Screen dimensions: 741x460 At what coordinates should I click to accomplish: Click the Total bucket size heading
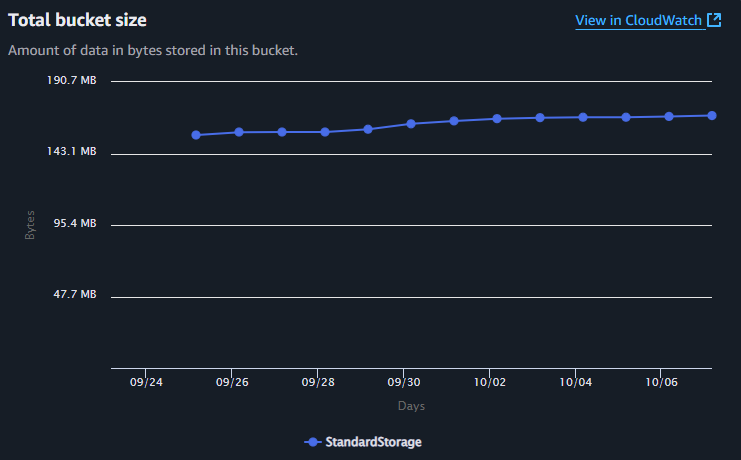pyautogui.click(x=78, y=20)
